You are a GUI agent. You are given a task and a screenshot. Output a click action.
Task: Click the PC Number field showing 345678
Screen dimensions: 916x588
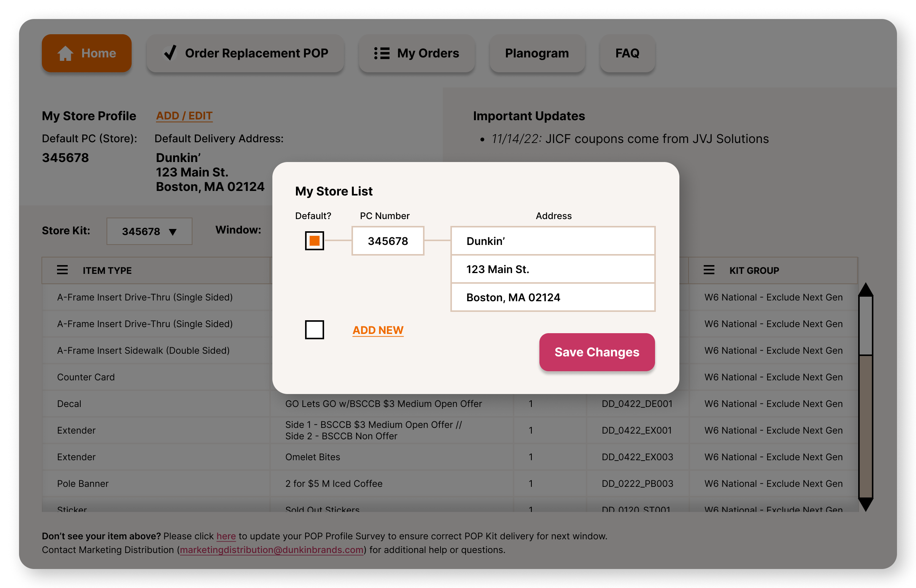[388, 241]
